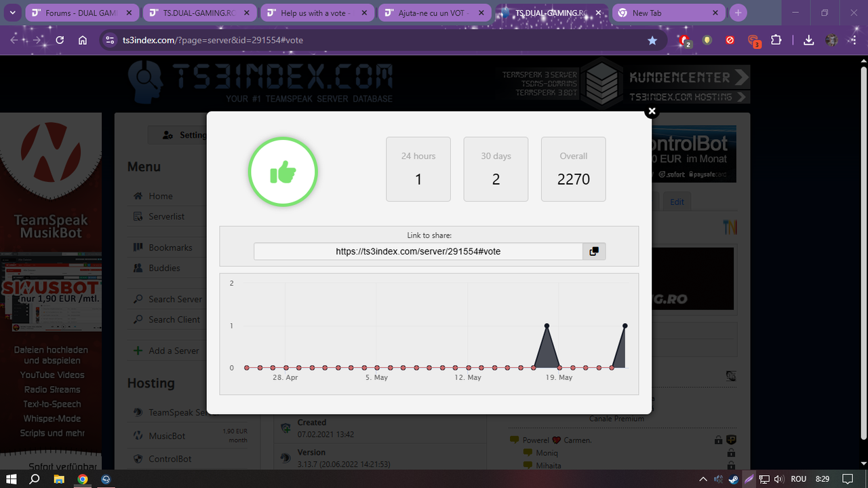Switch input language ROU in the taskbar
This screenshot has height=488, width=868.
click(x=798, y=478)
